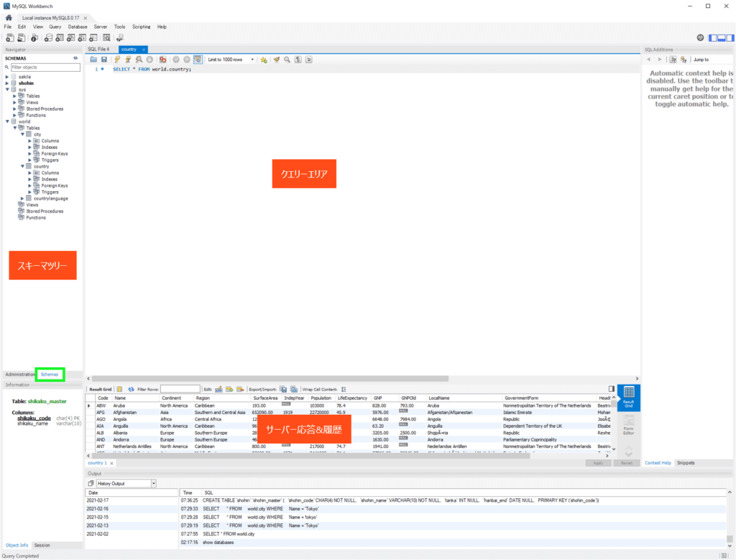Open the Query menu
The image size is (736, 560).
pos(55,27)
